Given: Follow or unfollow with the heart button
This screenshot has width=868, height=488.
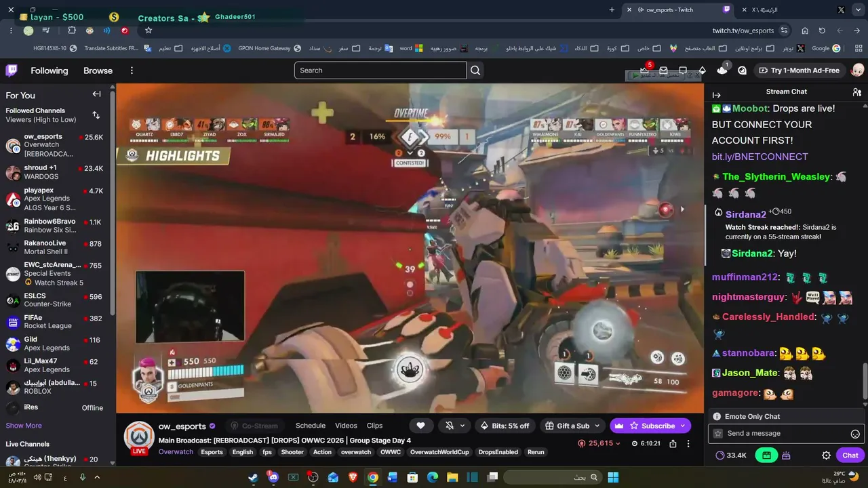Looking at the screenshot, I should pos(420,426).
